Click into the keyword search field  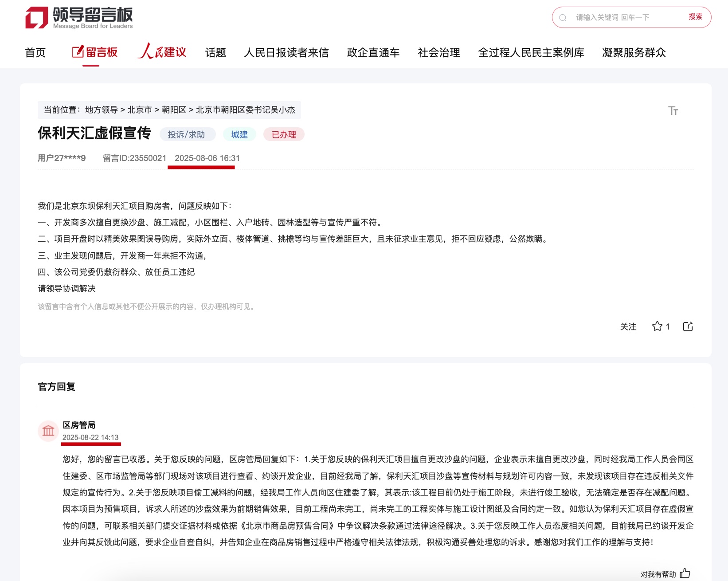coord(625,18)
